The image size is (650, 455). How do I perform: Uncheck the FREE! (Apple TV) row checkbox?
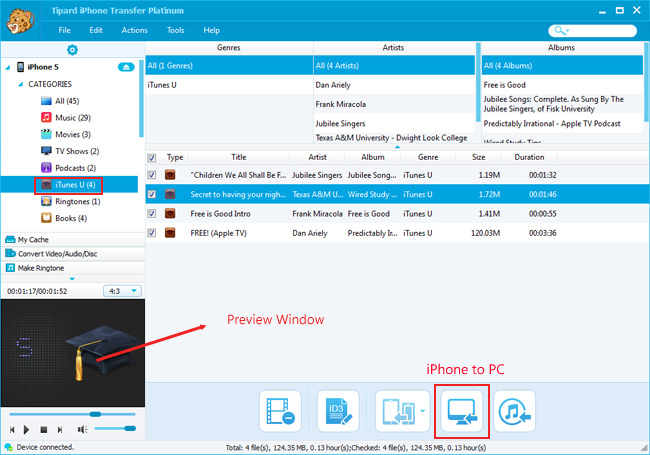coord(152,233)
